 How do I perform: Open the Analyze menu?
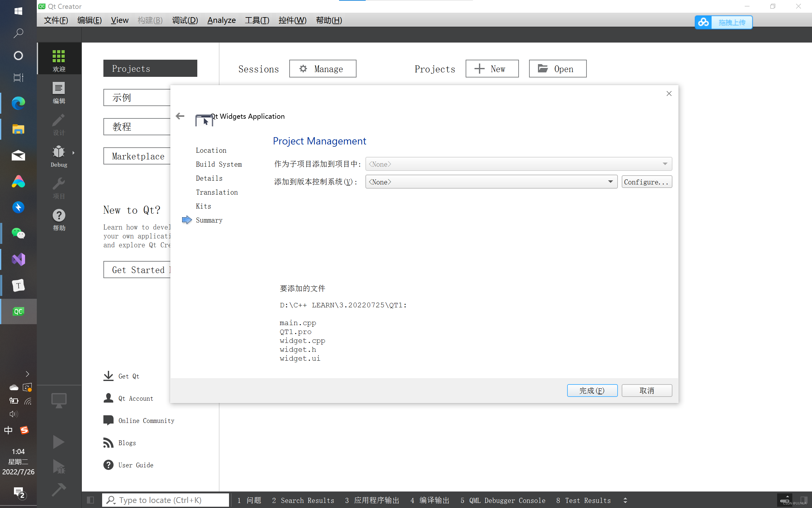(221, 20)
